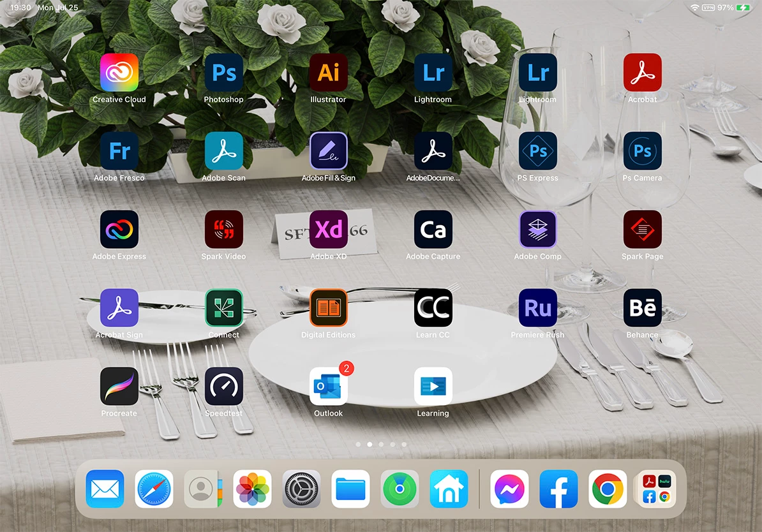Launch Learn CC
The width and height of the screenshot is (762, 532).
[x=433, y=308]
